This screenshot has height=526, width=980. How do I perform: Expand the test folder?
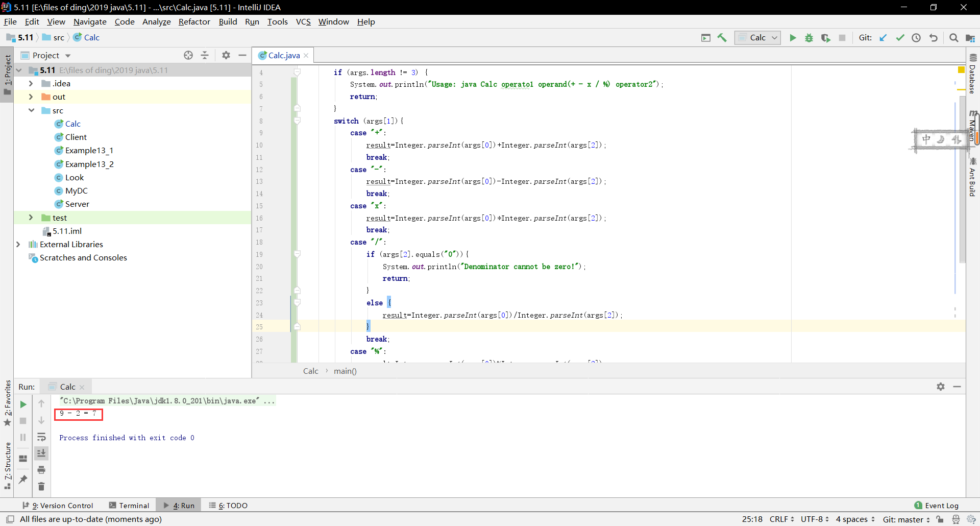tap(31, 218)
